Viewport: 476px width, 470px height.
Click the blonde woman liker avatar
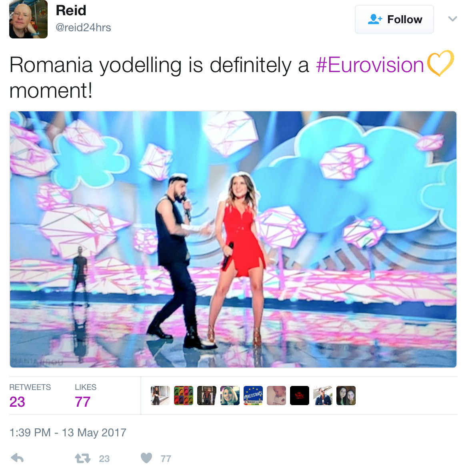[x=230, y=396]
